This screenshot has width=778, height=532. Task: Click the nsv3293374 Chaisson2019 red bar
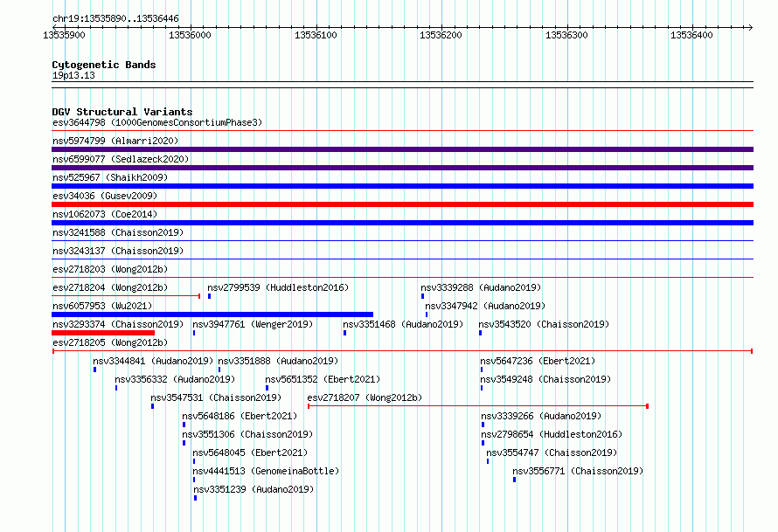tap(103, 333)
